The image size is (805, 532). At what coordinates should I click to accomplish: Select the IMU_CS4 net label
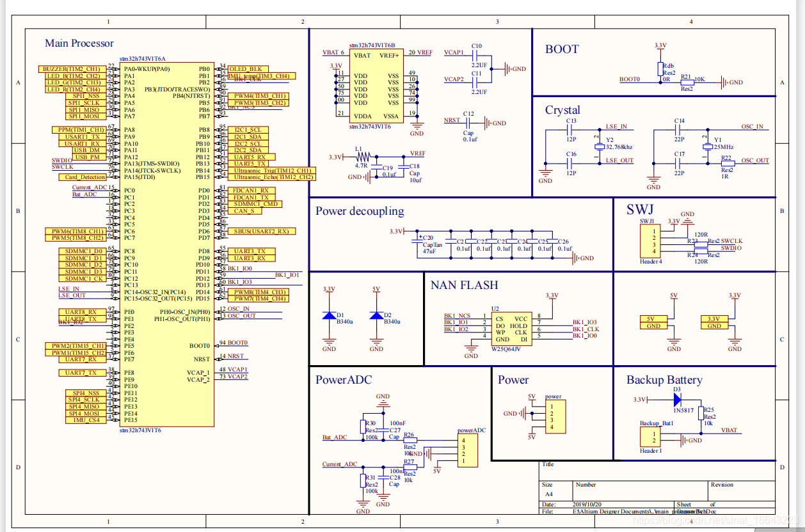[x=85, y=420]
